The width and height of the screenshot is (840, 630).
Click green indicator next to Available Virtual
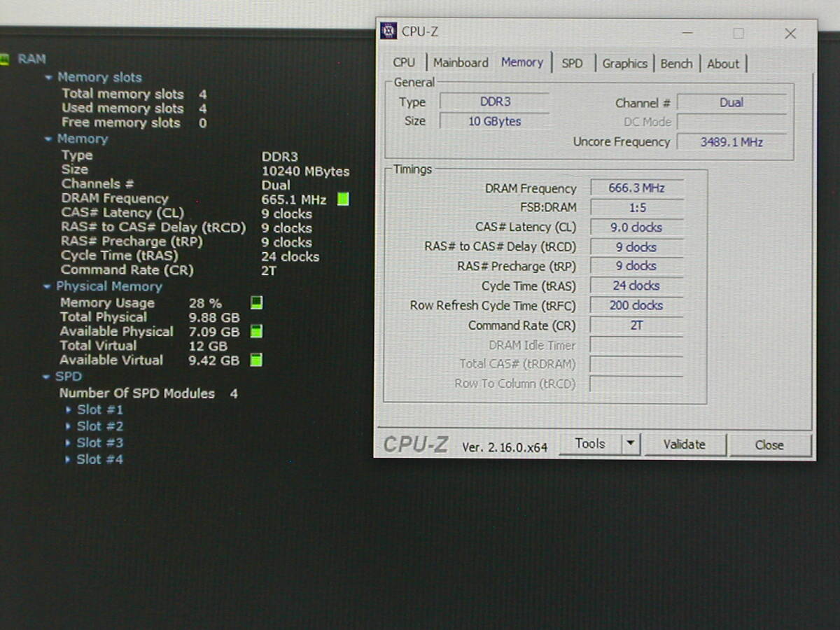[x=257, y=360]
